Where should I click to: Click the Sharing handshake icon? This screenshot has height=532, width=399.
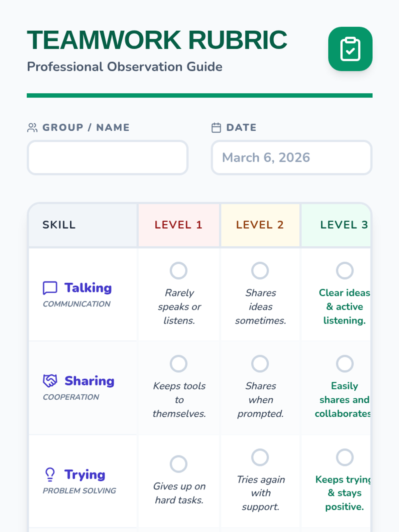50,381
